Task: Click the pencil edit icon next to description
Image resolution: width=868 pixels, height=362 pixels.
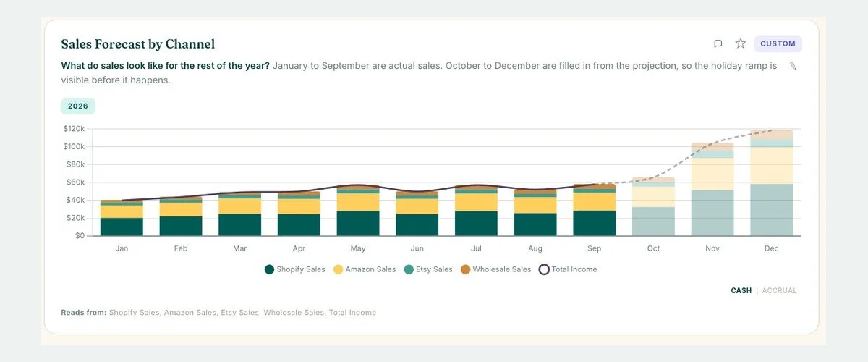Action: 793,66
